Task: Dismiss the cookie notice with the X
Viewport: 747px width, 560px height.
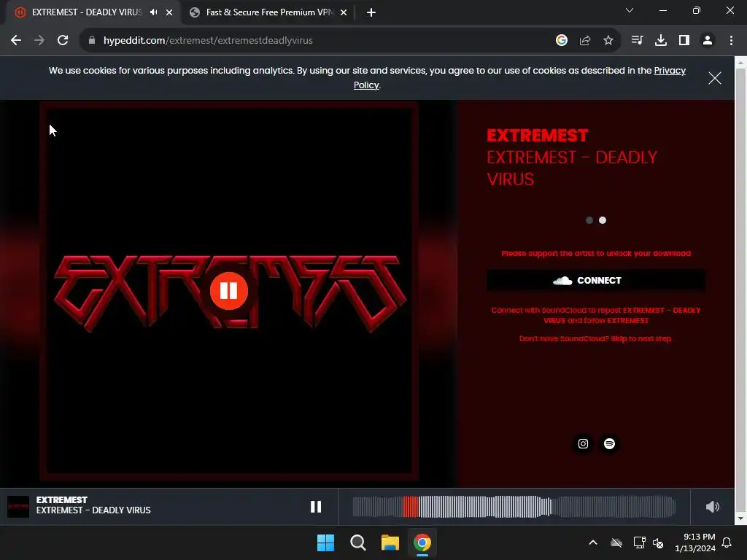Action: pyautogui.click(x=715, y=78)
